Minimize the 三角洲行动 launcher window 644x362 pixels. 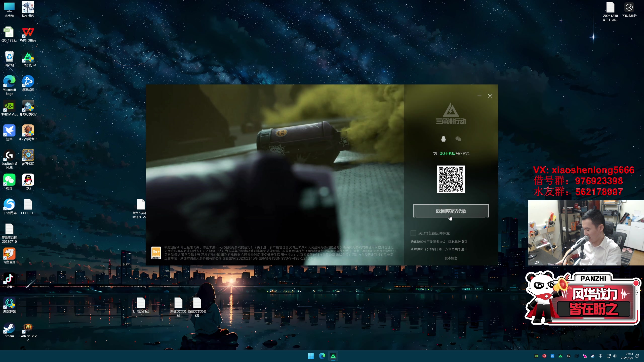click(479, 96)
